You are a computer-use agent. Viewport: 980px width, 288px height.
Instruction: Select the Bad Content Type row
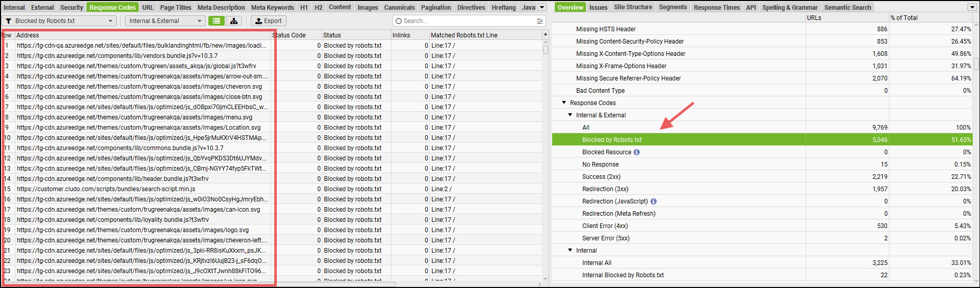click(762, 90)
